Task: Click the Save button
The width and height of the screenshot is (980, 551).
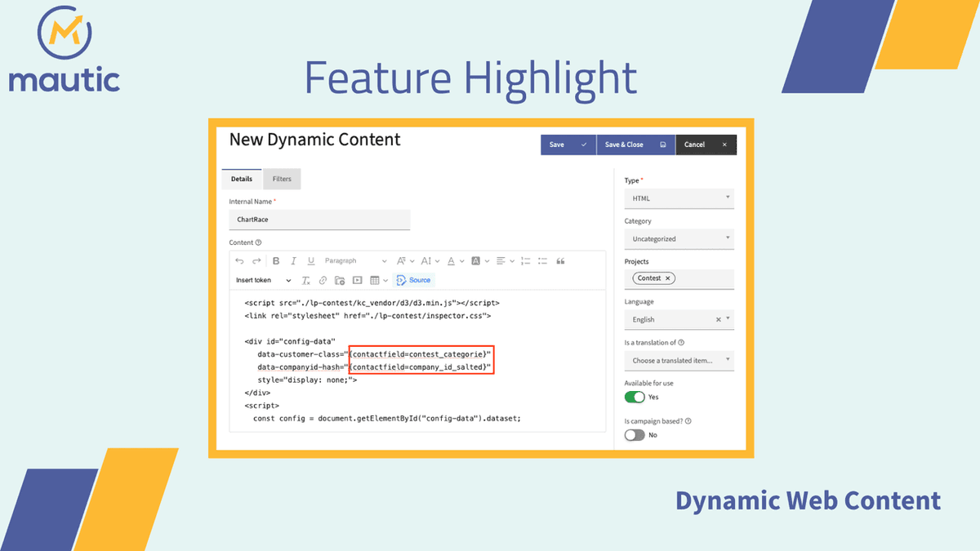Action: click(568, 144)
